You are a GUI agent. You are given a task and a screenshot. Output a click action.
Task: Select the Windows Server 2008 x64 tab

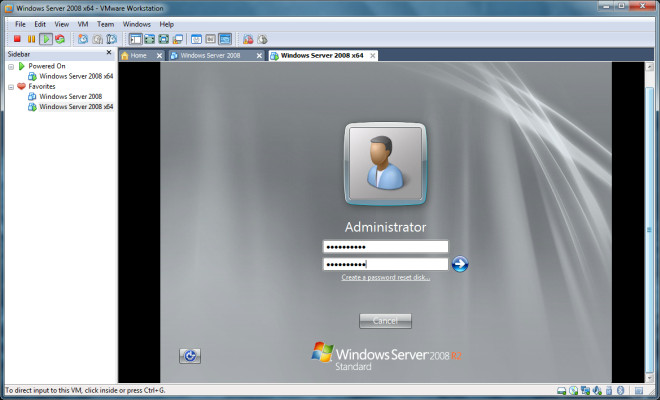(322, 55)
